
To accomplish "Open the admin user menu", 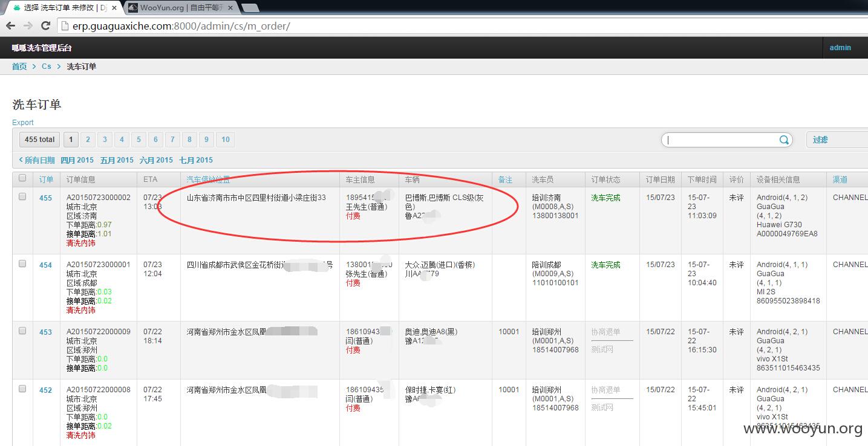I will click(840, 48).
